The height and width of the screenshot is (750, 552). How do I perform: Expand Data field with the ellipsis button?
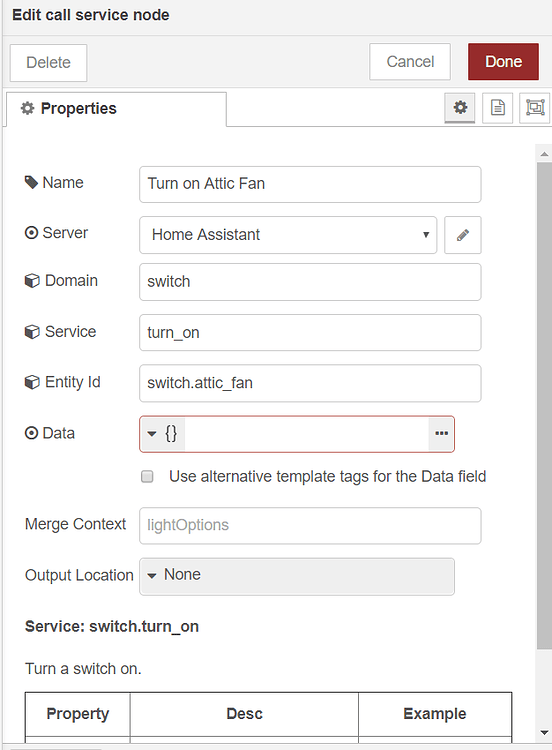(x=442, y=433)
